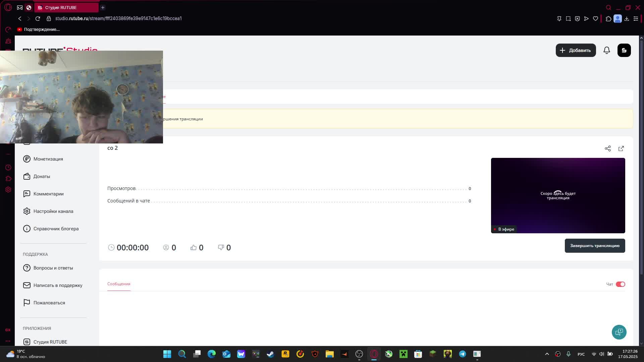Click the Справочник блогера info icon
Screen dimensions: 644x362
point(27,229)
